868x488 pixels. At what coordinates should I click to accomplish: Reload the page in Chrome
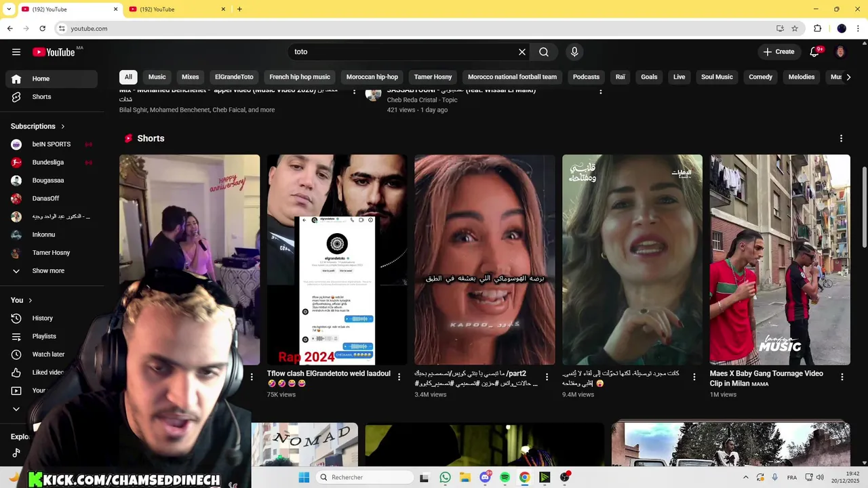point(42,28)
